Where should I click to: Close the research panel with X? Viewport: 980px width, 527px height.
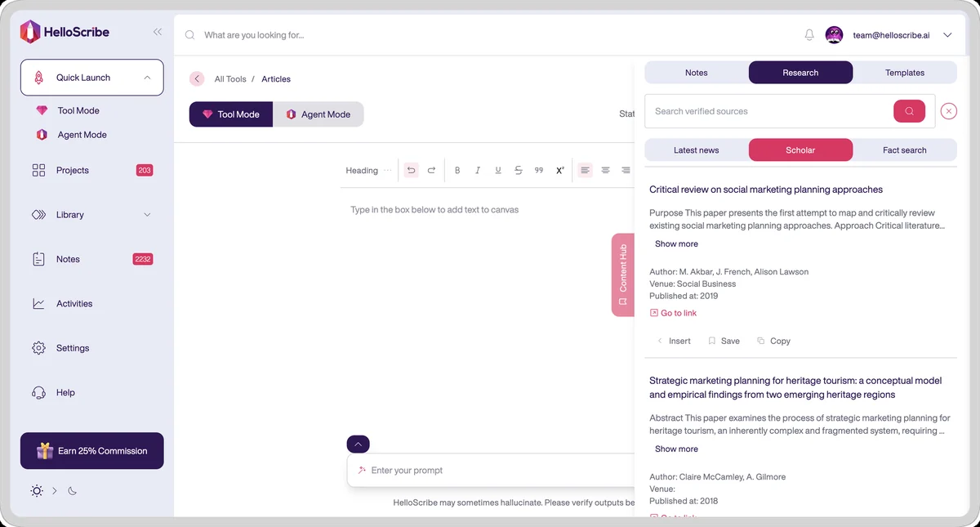pyautogui.click(x=948, y=111)
